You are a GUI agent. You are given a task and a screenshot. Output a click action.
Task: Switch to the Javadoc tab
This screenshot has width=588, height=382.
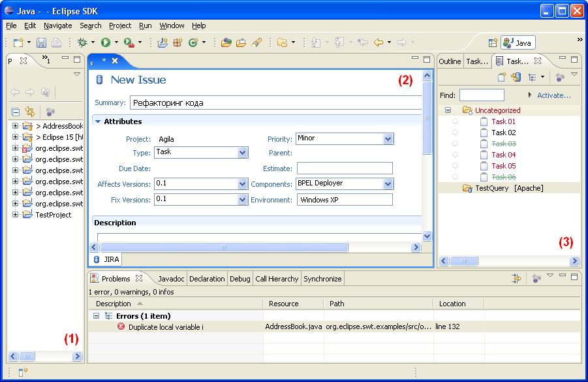[x=171, y=279]
